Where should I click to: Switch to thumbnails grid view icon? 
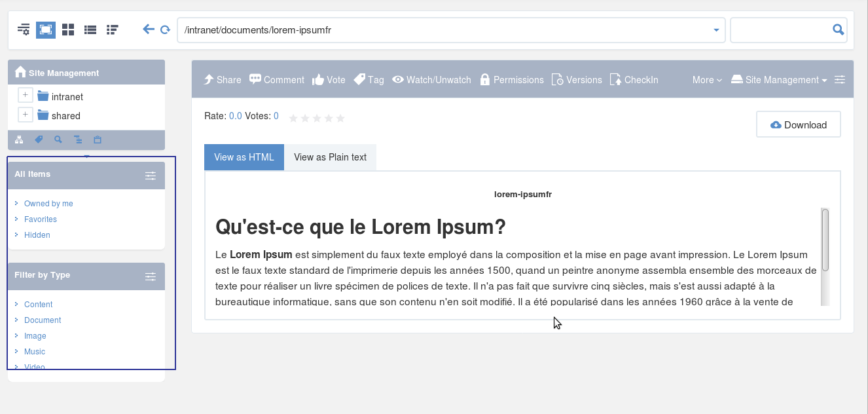(68, 29)
